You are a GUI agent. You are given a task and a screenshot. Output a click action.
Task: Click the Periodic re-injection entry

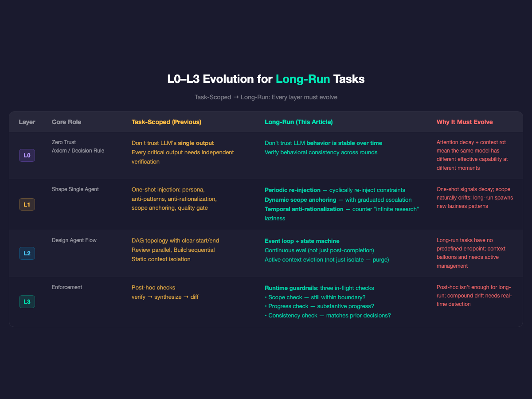(295, 190)
